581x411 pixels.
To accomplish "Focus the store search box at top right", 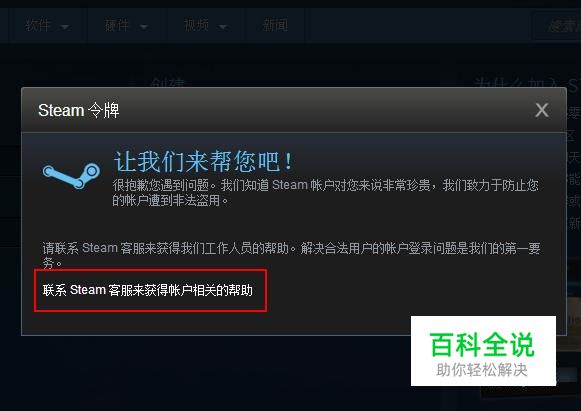I will (x=557, y=26).
